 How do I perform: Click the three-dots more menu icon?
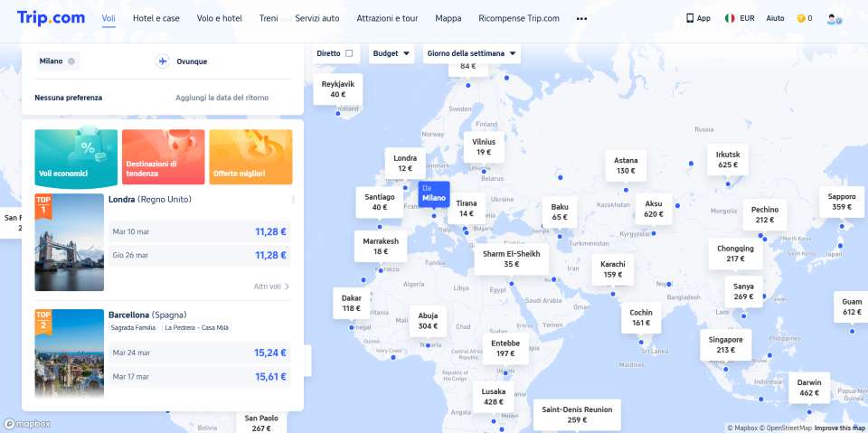[x=581, y=18]
